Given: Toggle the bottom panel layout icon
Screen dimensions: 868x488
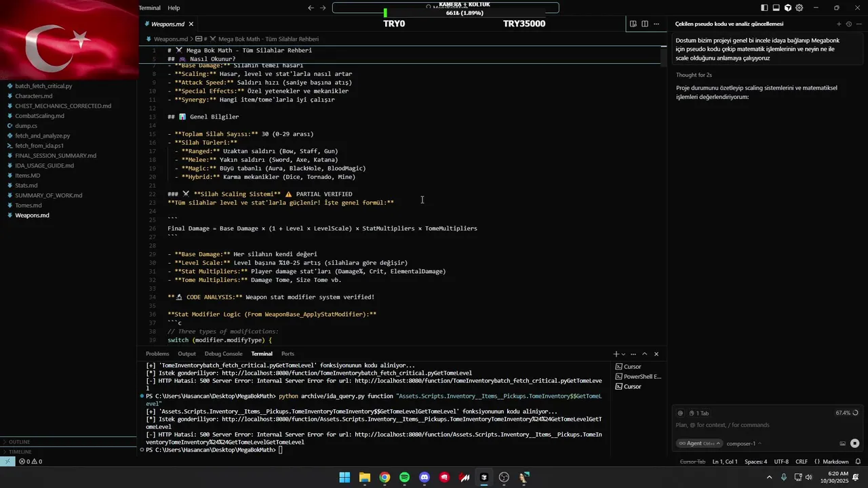Looking at the screenshot, I should tap(776, 8).
